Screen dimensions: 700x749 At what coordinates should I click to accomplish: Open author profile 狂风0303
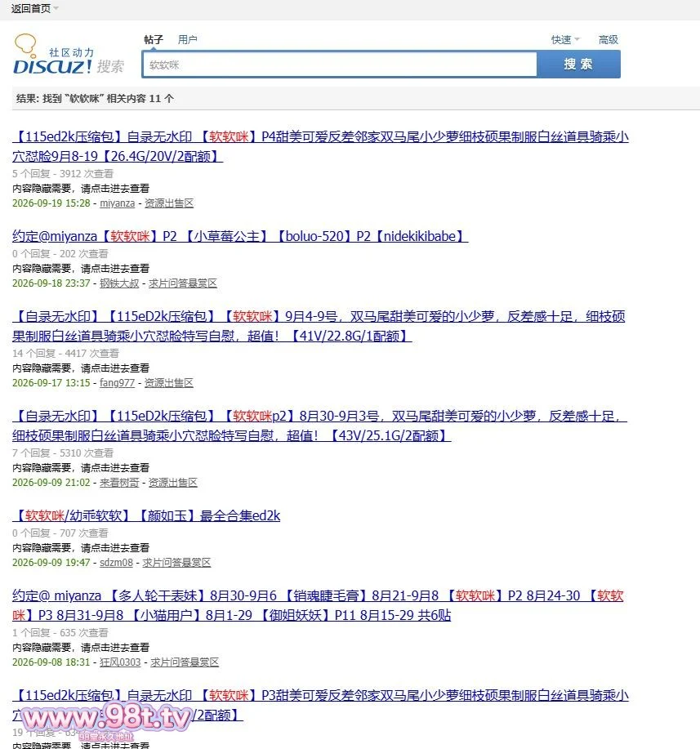click(120, 662)
